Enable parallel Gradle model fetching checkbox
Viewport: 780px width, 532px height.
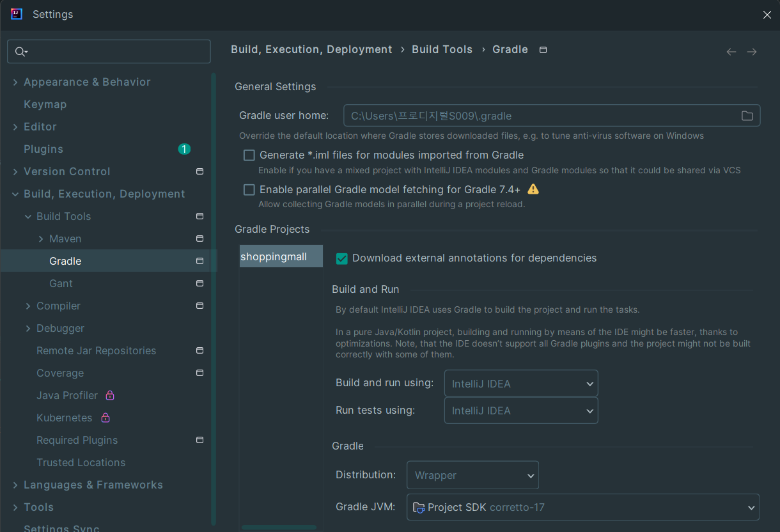(x=249, y=189)
